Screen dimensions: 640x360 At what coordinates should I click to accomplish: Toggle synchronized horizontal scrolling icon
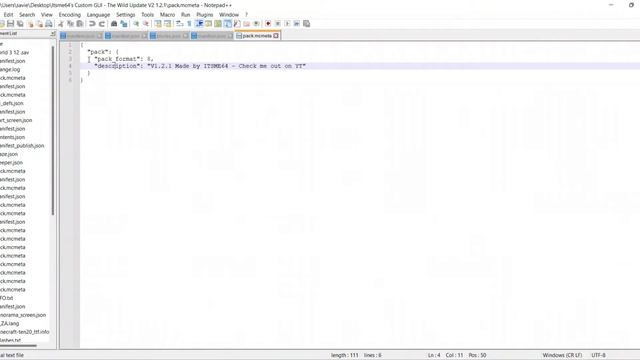point(167,24)
